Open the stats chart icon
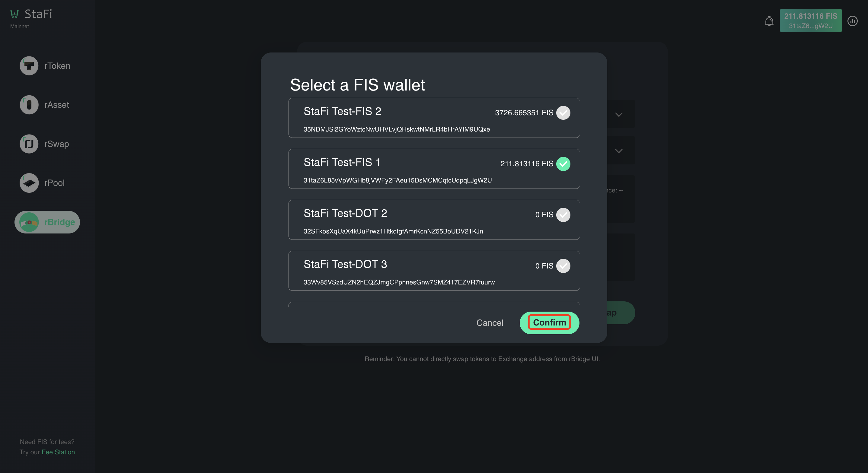 coord(853,21)
